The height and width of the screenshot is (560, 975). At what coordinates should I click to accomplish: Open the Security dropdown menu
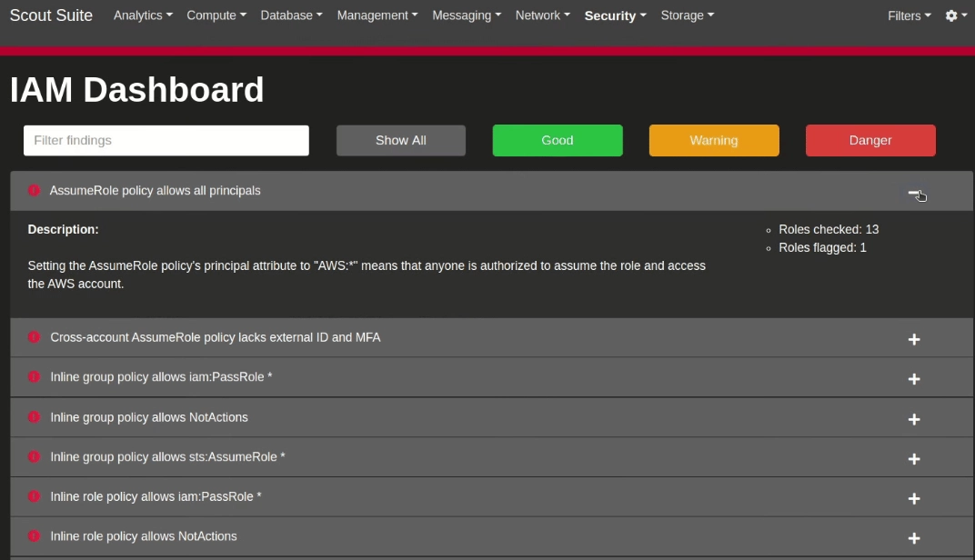[615, 15]
